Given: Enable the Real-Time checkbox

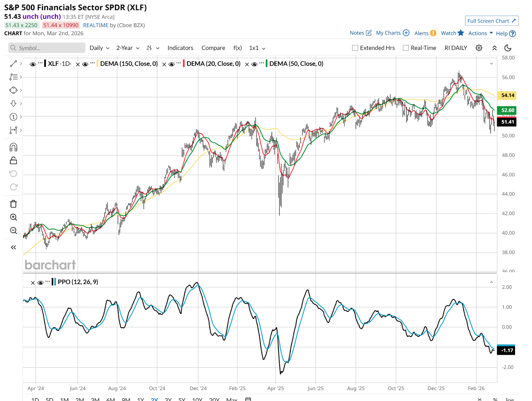Looking at the screenshot, I should (406, 48).
